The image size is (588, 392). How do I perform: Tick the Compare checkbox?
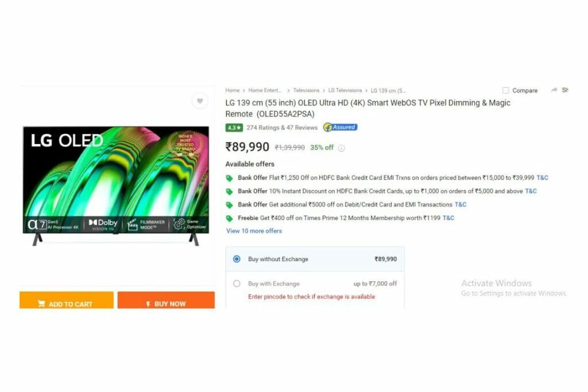(505, 90)
